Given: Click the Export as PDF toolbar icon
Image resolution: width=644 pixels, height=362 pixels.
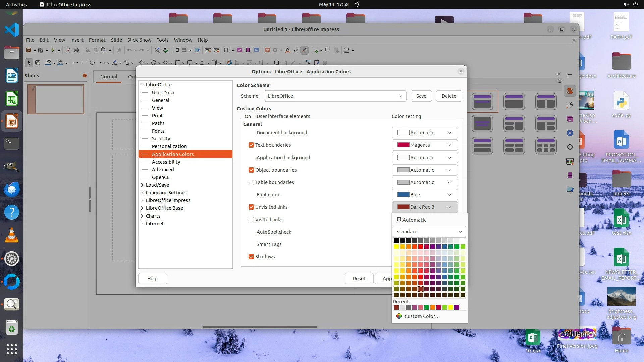Looking at the screenshot, I should pos(68,50).
